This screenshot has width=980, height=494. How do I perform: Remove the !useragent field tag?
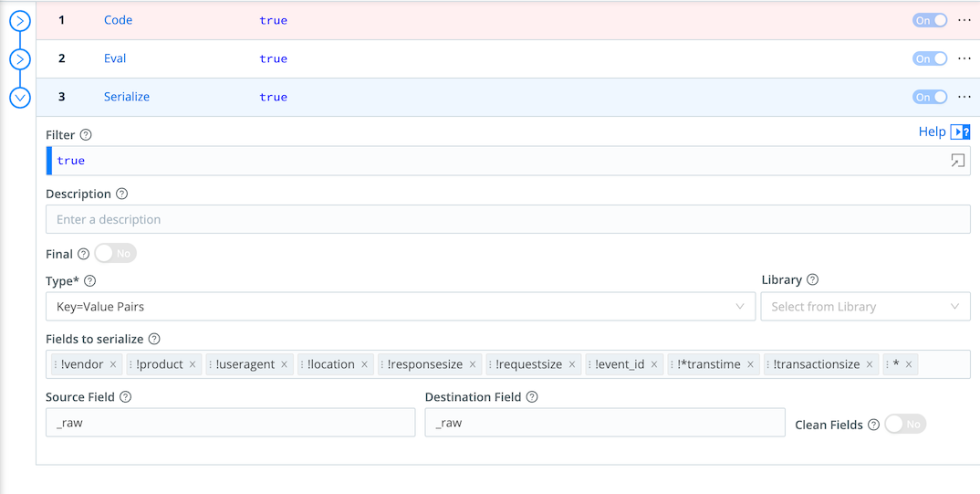tap(284, 364)
